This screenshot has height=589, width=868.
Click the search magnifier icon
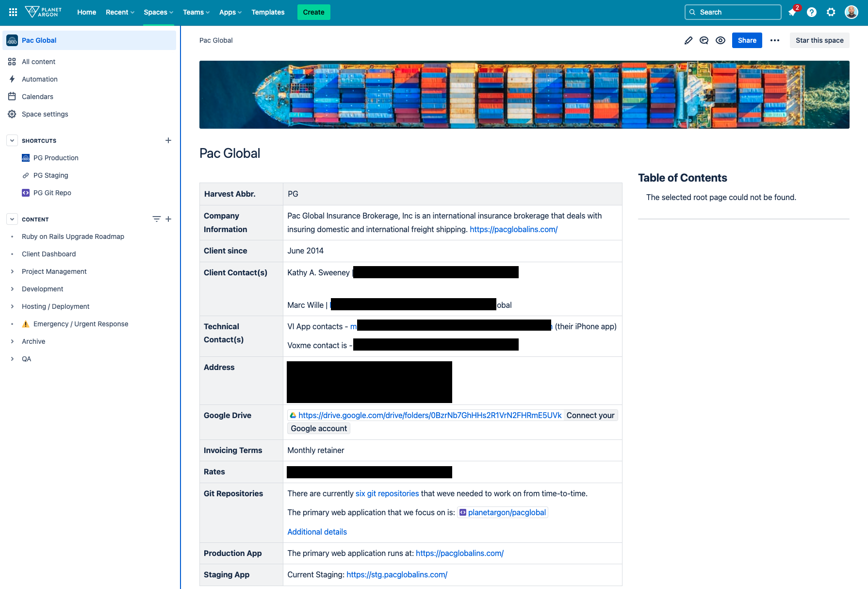pos(692,12)
